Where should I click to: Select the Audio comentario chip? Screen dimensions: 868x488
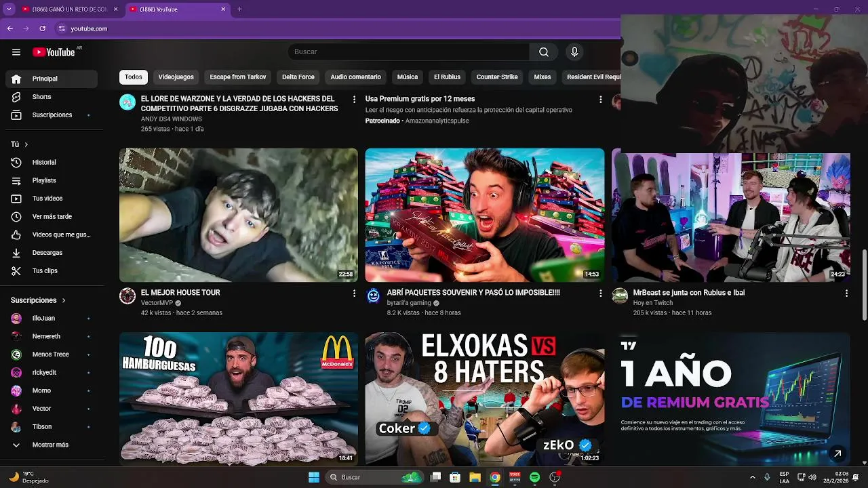[x=356, y=77]
